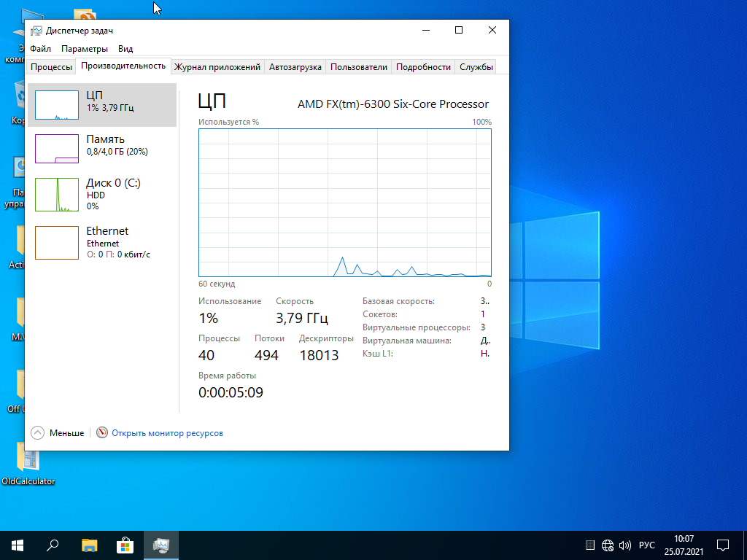Open File Explorer from the taskbar
Viewport: 747px width, 560px height.
tap(89, 545)
